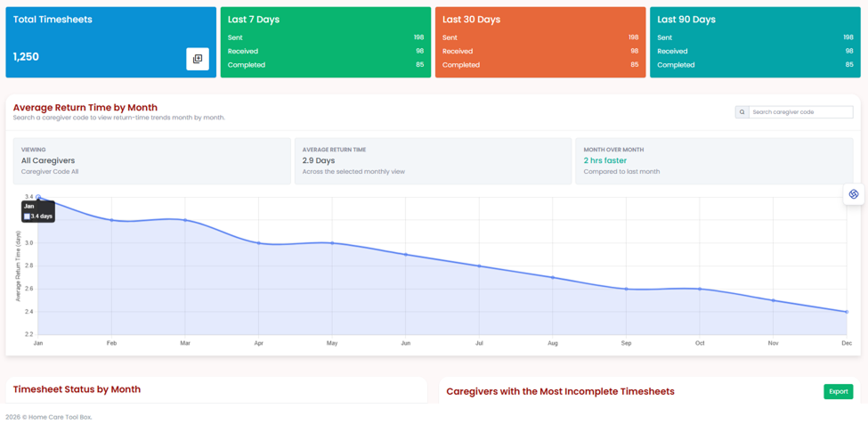The image size is (868, 425).
Task: Export the incomplete timesheets list
Action: 838,392
